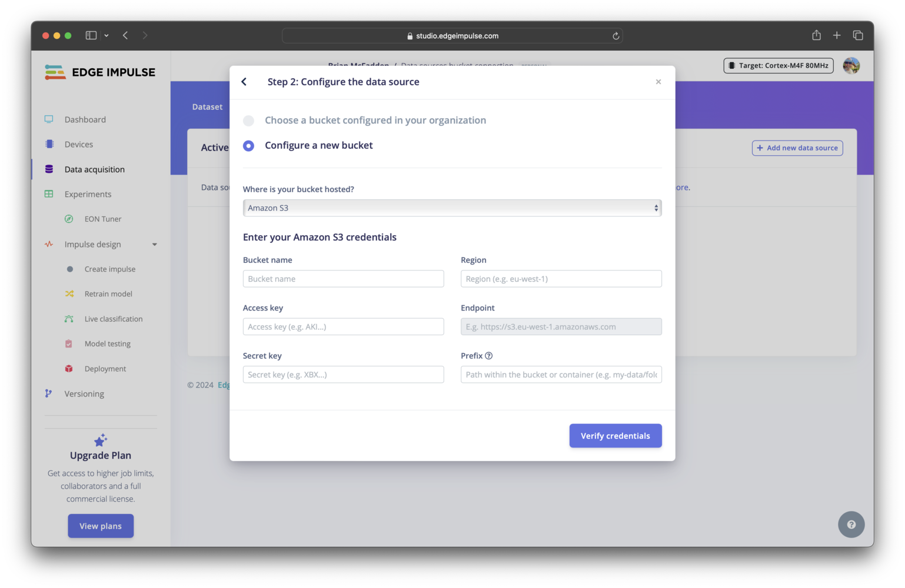Select Choose a bucket configured in organization

point(249,121)
